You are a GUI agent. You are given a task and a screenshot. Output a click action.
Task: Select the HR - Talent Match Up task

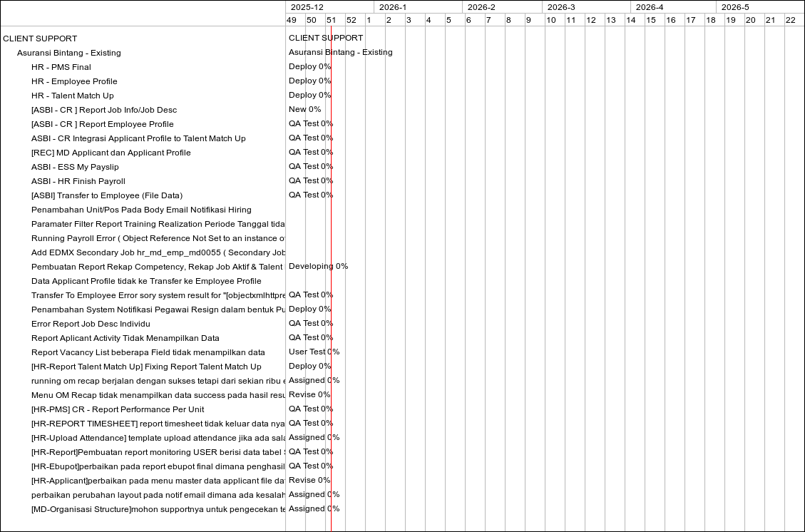[x=72, y=96]
